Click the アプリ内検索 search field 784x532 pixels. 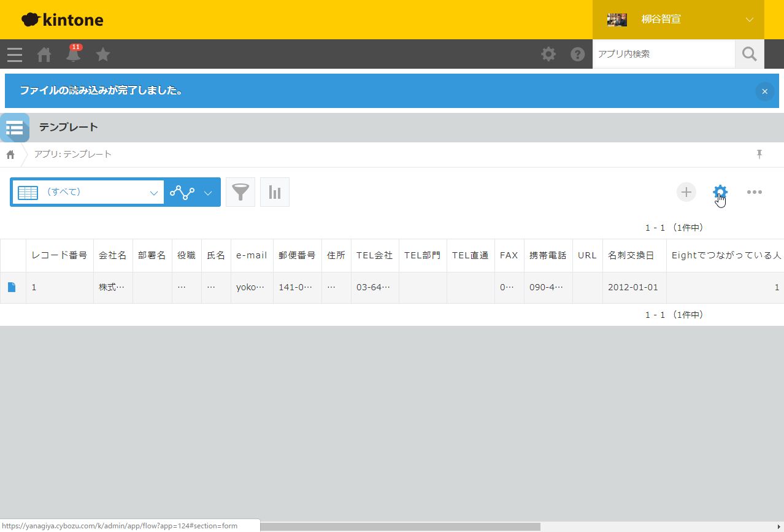(664, 54)
